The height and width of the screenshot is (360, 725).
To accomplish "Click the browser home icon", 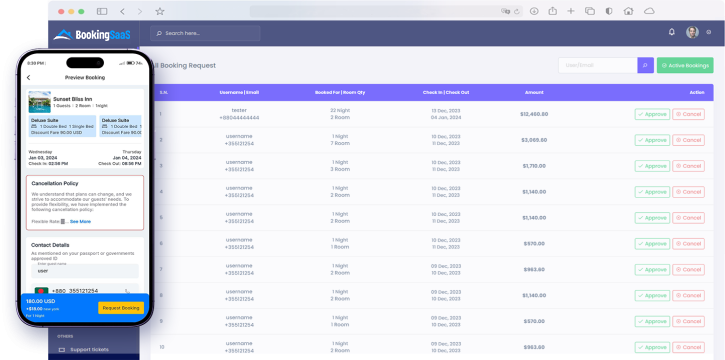I will [x=628, y=11].
